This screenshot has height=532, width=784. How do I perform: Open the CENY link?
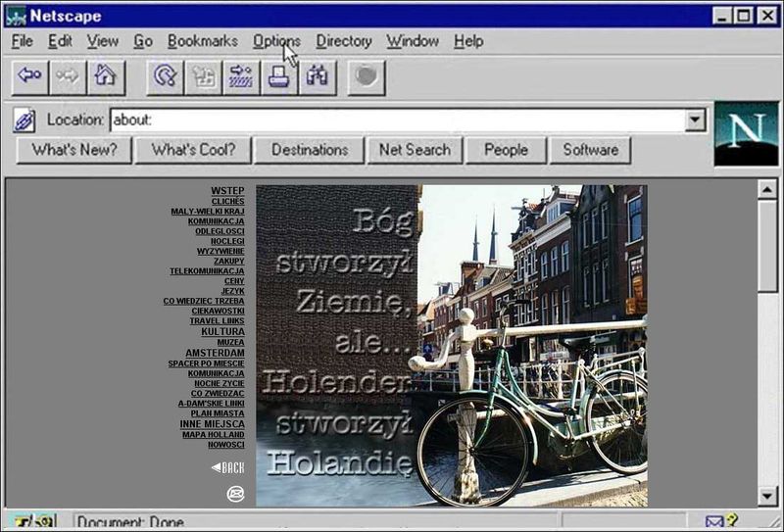pos(234,281)
